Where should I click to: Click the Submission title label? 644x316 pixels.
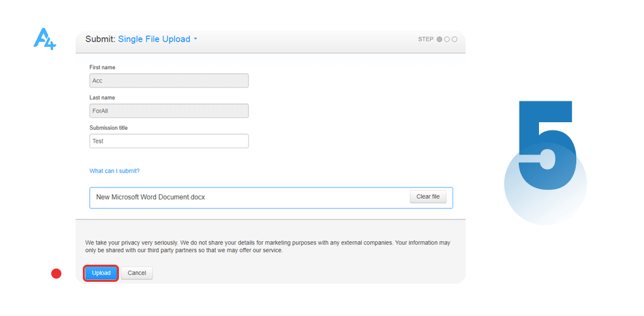(x=108, y=128)
